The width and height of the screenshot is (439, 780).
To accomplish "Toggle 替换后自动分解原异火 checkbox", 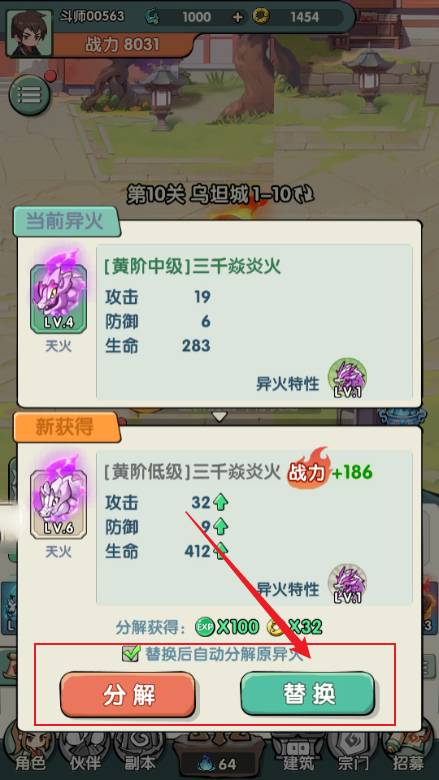I will coord(131,653).
